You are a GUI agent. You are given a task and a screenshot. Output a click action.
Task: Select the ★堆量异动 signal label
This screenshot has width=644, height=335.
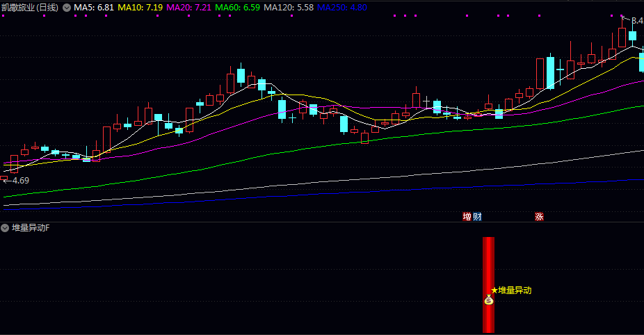511,291
